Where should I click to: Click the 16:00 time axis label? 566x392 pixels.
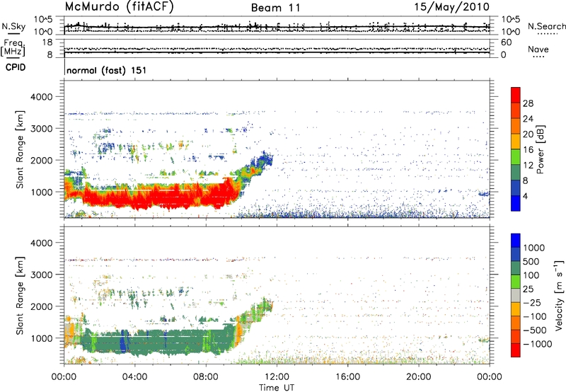click(347, 377)
